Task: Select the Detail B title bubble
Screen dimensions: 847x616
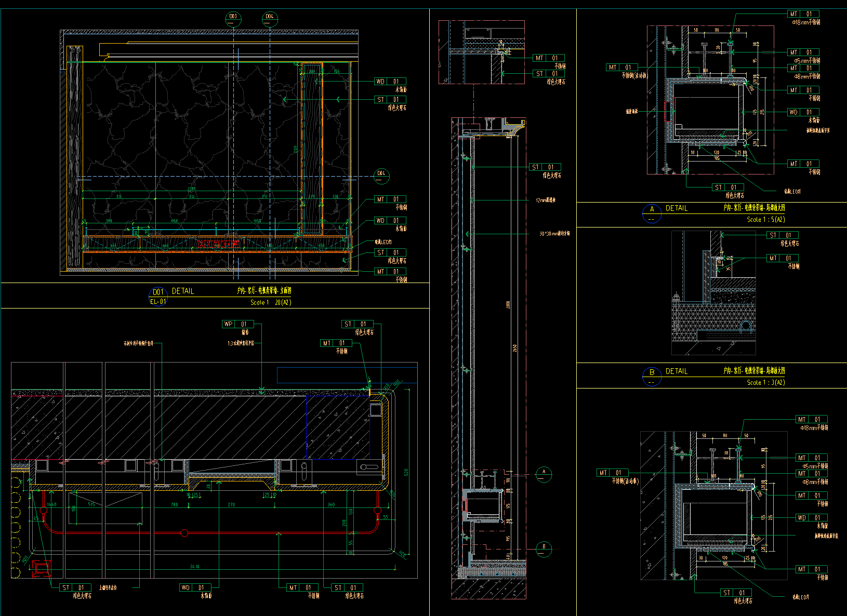Action: (652, 377)
